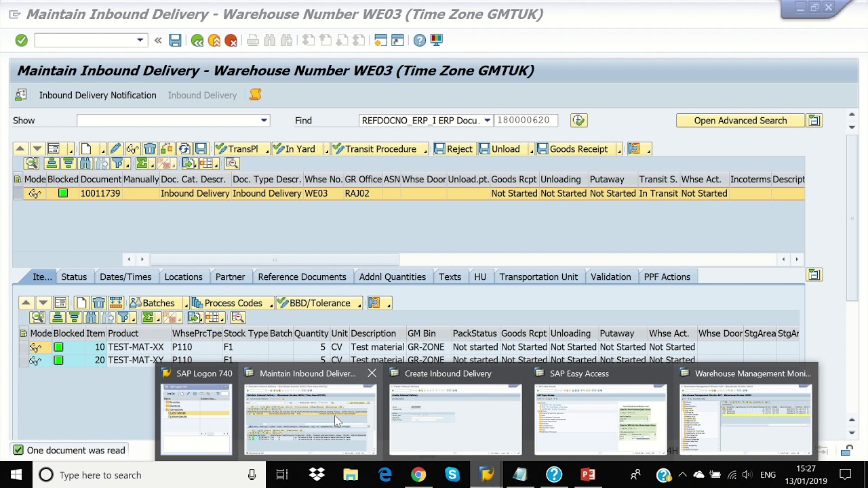Click the green Back icon
This screenshot has width=868, height=488.
[197, 41]
